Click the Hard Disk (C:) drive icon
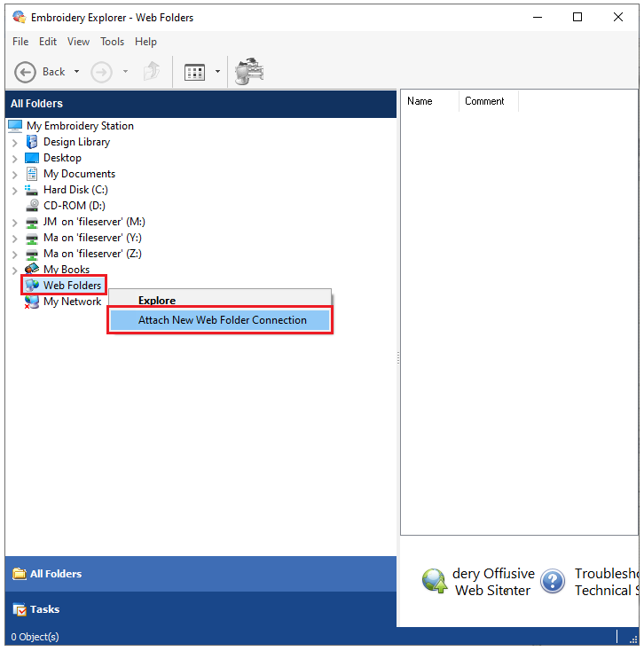Screen dimensions: 644x651 point(32,190)
